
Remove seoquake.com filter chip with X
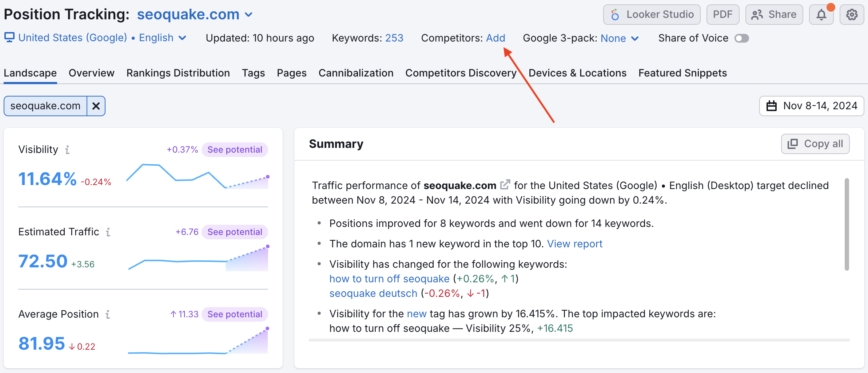tap(96, 106)
